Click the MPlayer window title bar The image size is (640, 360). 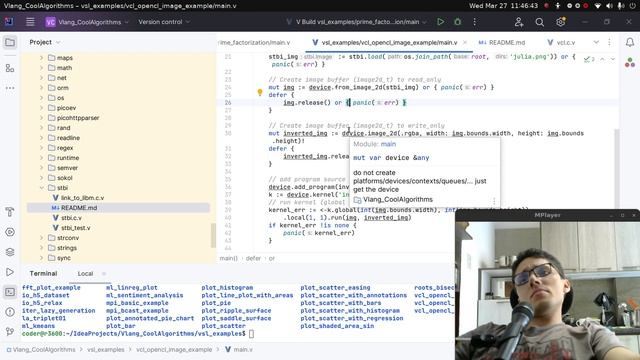[547, 215]
